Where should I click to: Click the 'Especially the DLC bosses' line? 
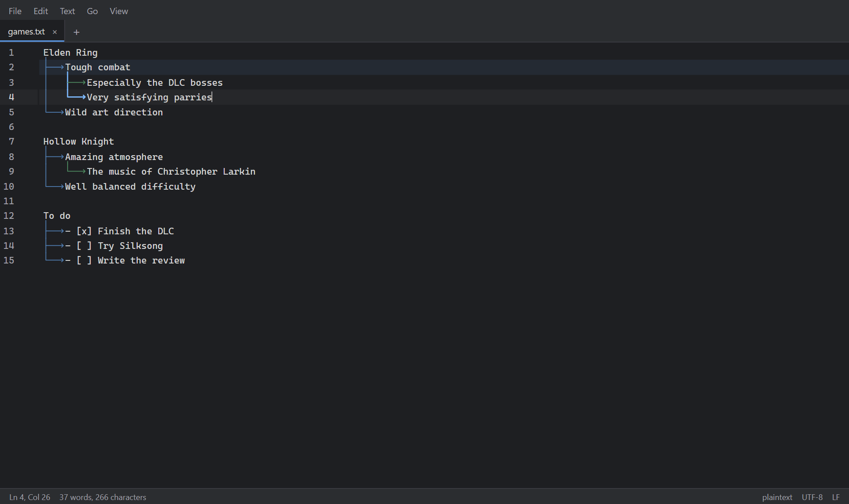tap(155, 83)
